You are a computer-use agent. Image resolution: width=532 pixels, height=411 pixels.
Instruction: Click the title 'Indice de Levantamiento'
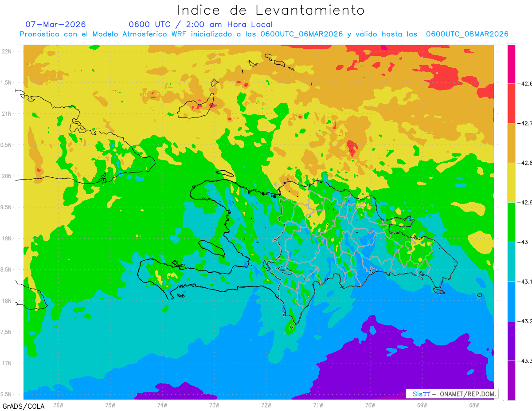(x=271, y=10)
